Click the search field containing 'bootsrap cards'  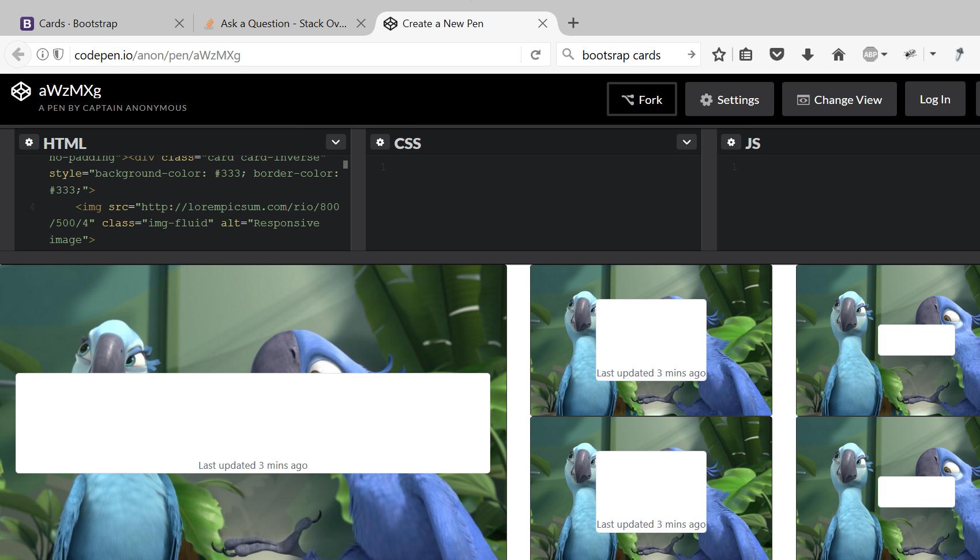[629, 55]
